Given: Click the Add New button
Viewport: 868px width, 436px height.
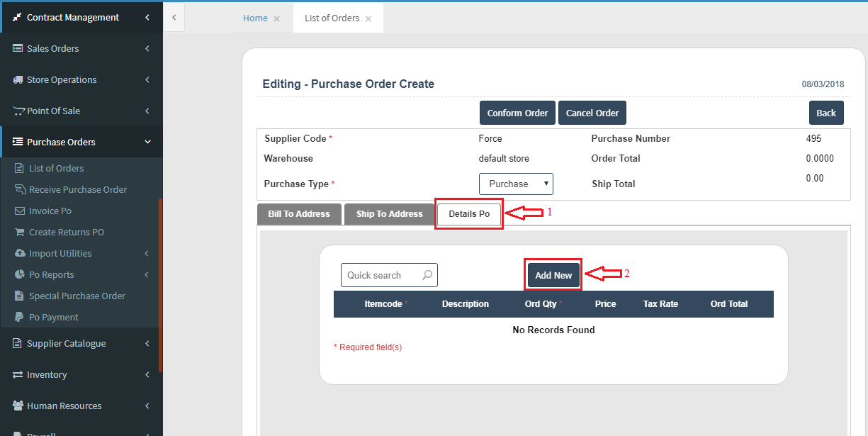Looking at the screenshot, I should (553, 275).
